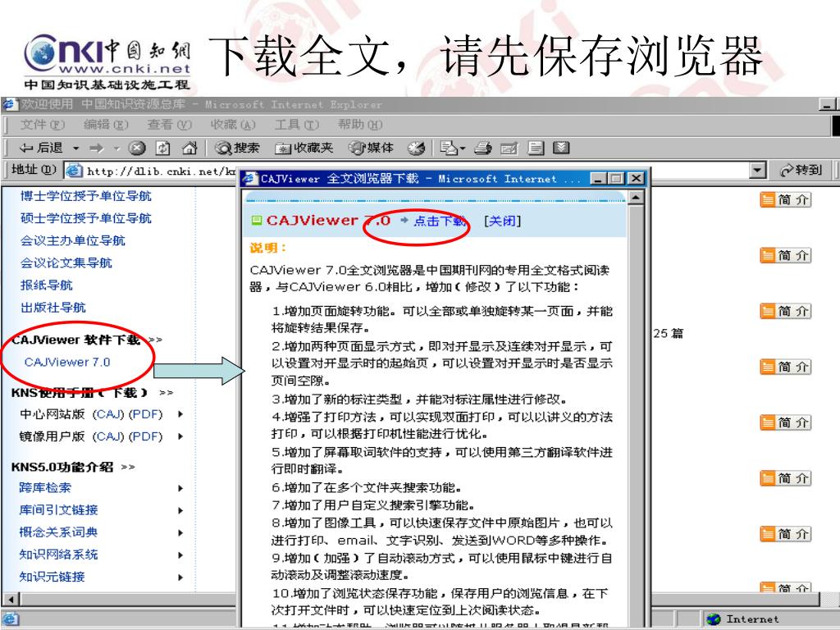
Task: Click the IE icon in popup title bar
Action: pyautogui.click(x=249, y=178)
